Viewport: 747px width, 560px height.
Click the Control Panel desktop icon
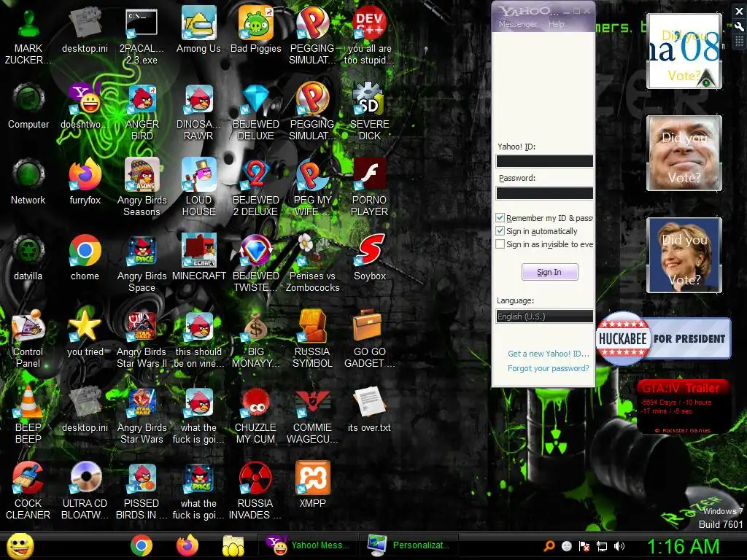28,339
